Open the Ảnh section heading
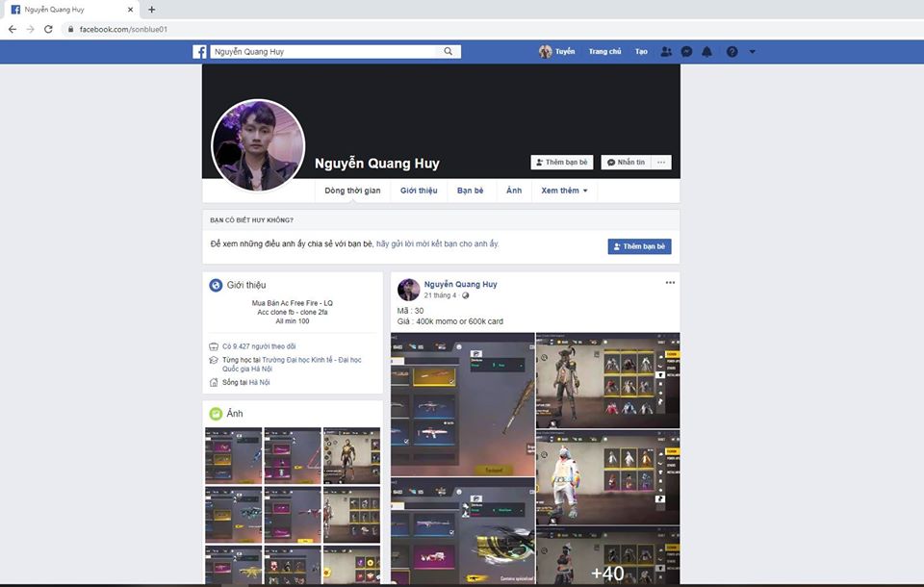The height and width of the screenshot is (587, 924). pyautogui.click(x=235, y=414)
